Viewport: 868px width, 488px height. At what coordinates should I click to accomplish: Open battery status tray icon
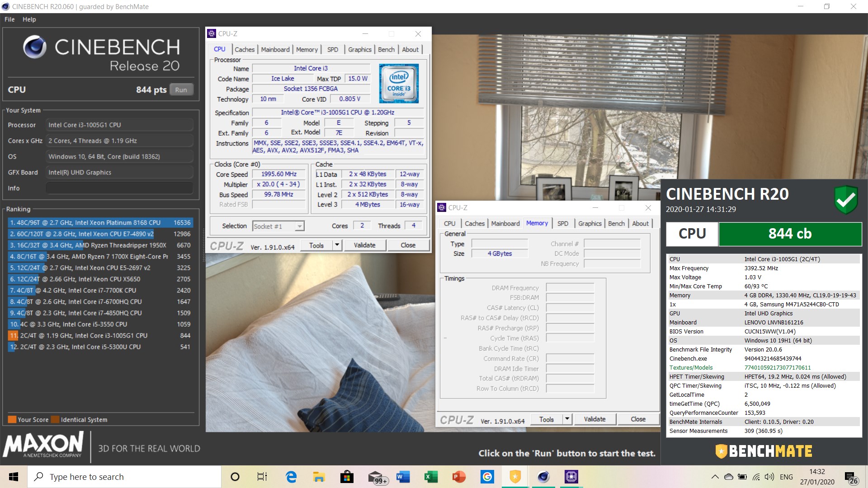pyautogui.click(x=742, y=477)
